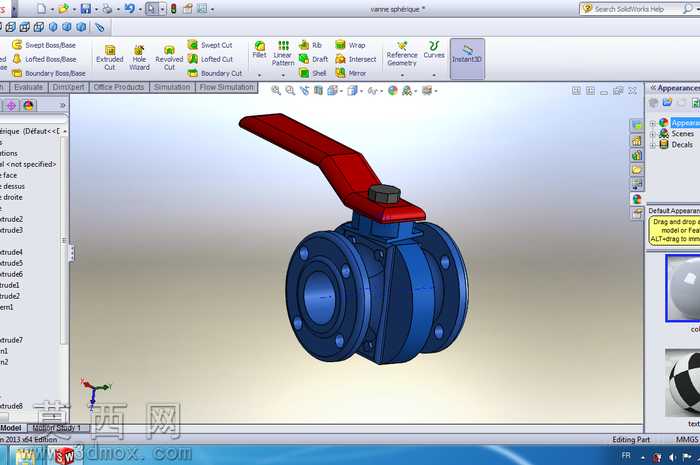Select the Lofted Cut tool
This screenshot has width=700, height=465.
(210, 59)
